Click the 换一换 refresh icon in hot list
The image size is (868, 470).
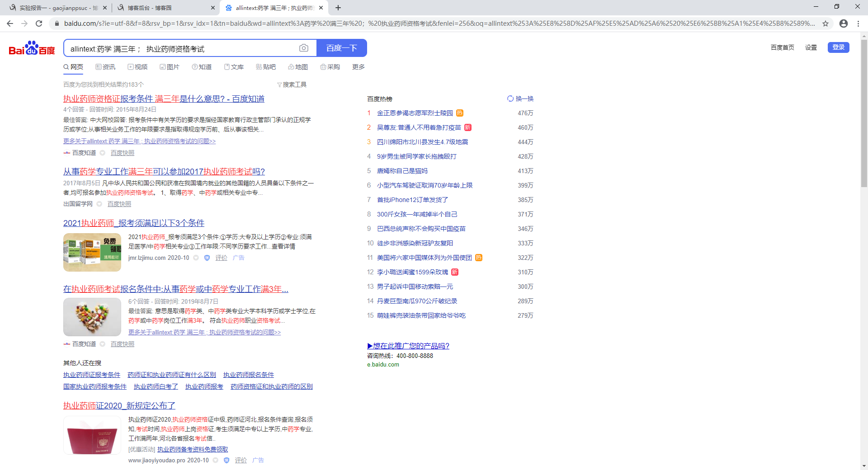(510, 99)
